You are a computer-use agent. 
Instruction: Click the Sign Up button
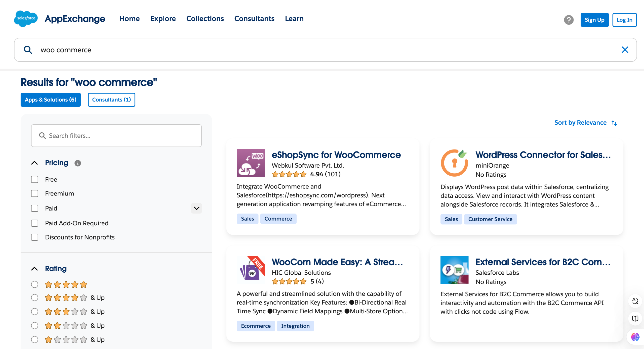(594, 20)
